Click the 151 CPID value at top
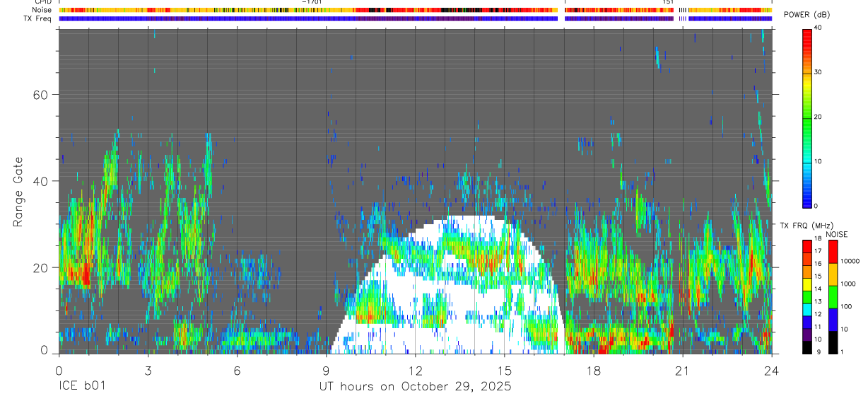This screenshot has height=401, width=868. point(668,2)
